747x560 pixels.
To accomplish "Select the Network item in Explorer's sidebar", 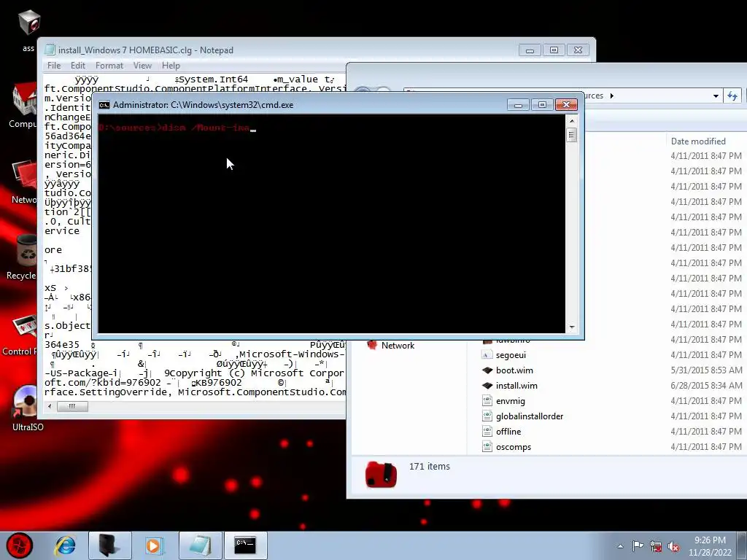I will 391,345.
